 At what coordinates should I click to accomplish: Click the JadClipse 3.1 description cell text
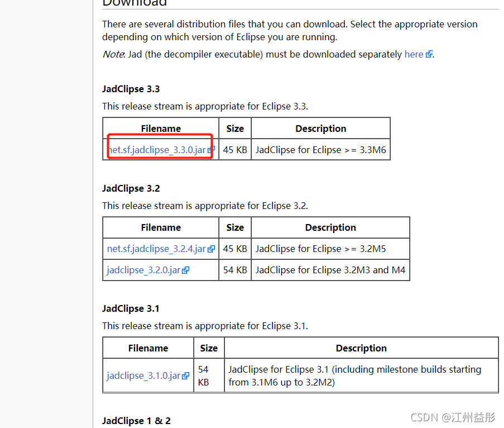click(355, 376)
